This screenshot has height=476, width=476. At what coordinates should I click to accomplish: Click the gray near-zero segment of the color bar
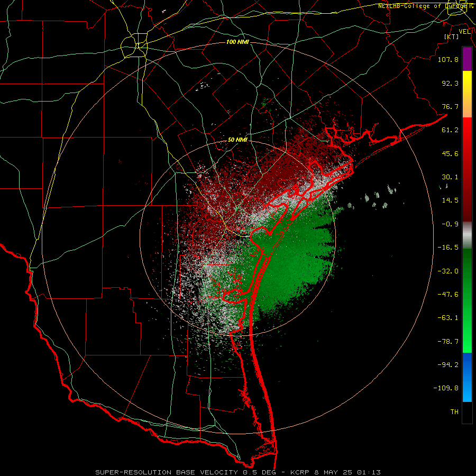coord(467,235)
